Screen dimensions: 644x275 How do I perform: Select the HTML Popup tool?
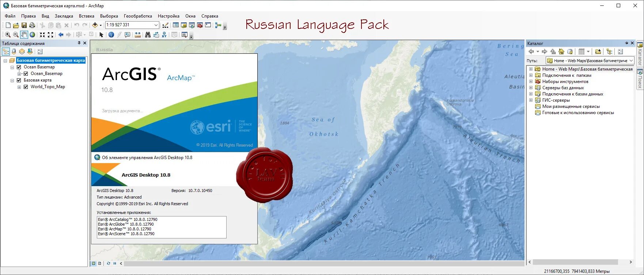click(x=127, y=35)
